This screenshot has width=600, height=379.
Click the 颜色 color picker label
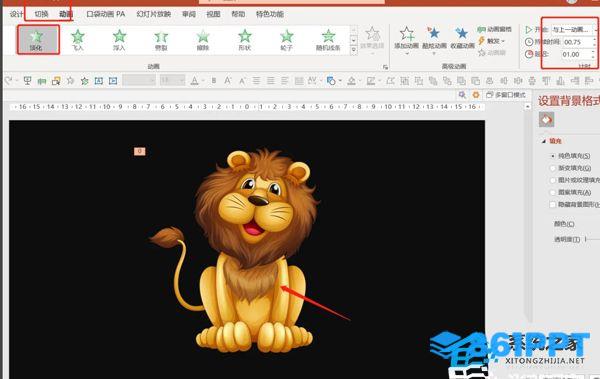[564, 224]
